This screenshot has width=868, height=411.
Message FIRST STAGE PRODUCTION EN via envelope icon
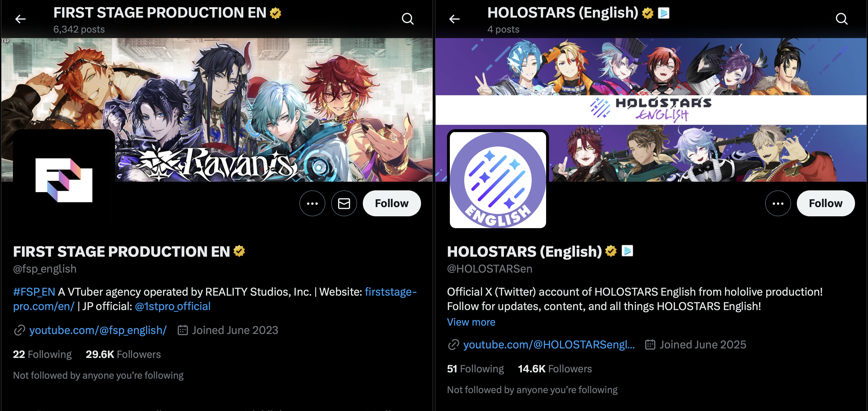click(x=344, y=203)
